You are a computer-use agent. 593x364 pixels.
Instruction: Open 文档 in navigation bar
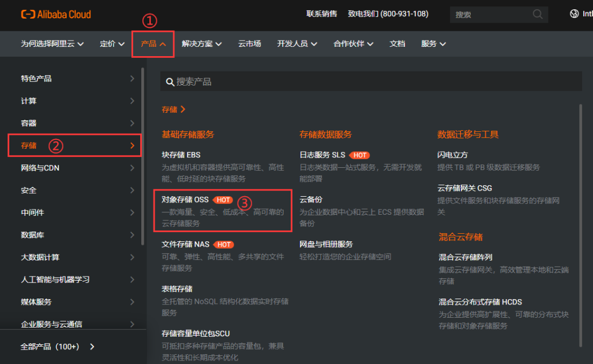397,44
